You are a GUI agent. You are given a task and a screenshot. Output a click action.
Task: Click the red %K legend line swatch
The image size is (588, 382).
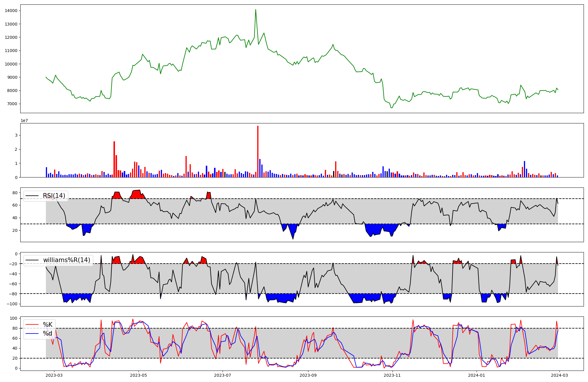(x=32, y=324)
